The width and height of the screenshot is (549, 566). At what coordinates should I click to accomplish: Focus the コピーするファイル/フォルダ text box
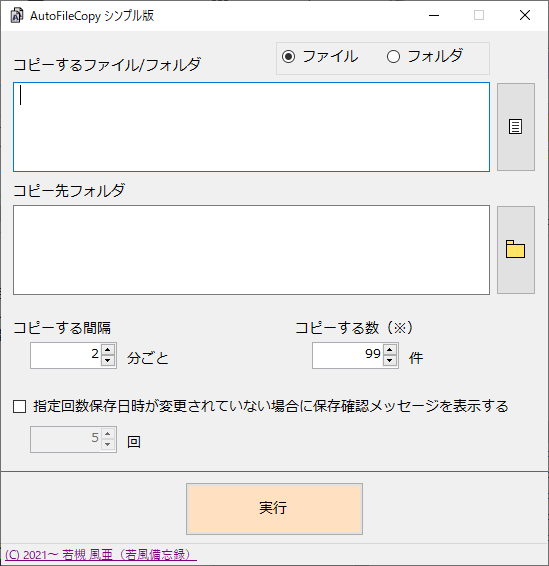coord(251,127)
